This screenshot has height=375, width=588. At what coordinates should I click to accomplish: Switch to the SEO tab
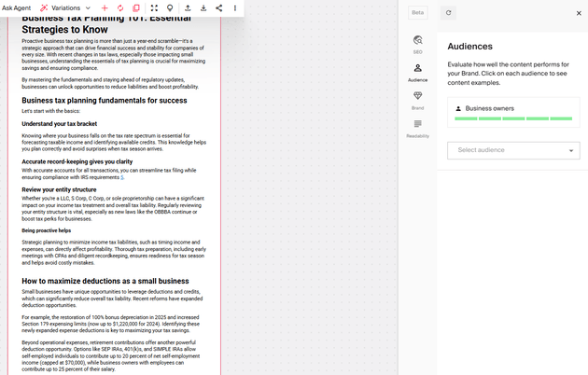[x=417, y=44]
